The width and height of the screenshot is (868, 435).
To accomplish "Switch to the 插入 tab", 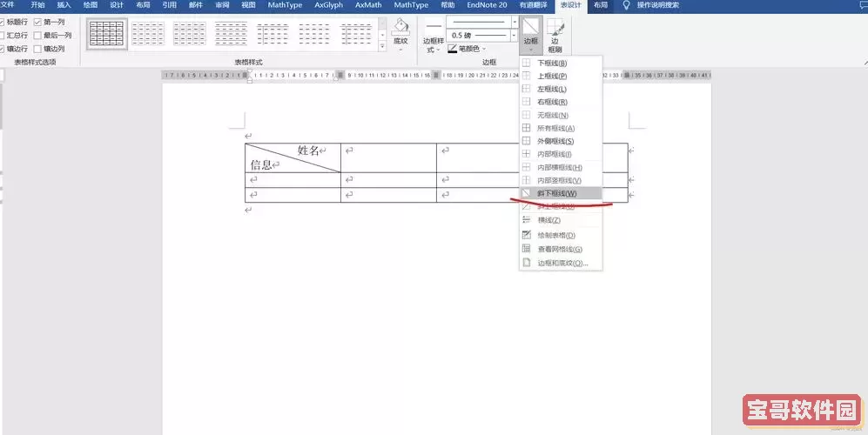I will (64, 5).
